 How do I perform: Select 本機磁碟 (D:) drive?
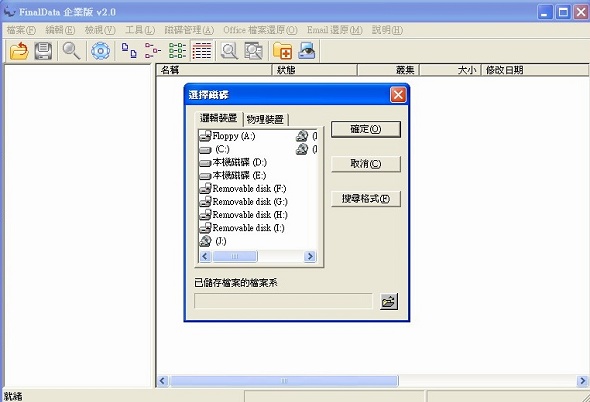(x=233, y=162)
